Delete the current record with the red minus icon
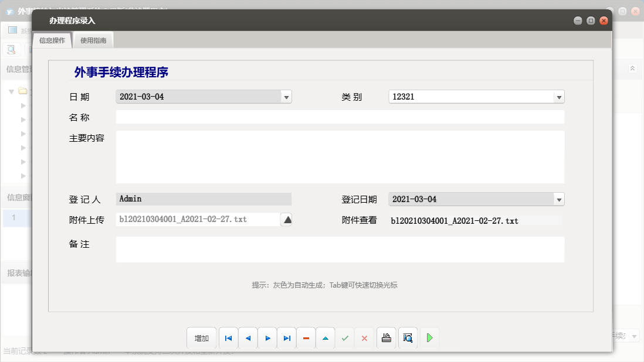Image resolution: width=644 pixels, height=362 pixels. click(306, 338)
